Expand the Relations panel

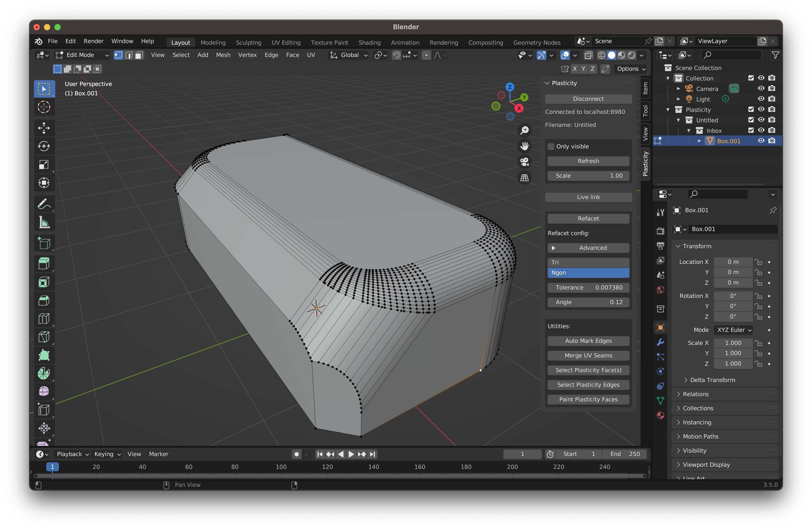696,394
